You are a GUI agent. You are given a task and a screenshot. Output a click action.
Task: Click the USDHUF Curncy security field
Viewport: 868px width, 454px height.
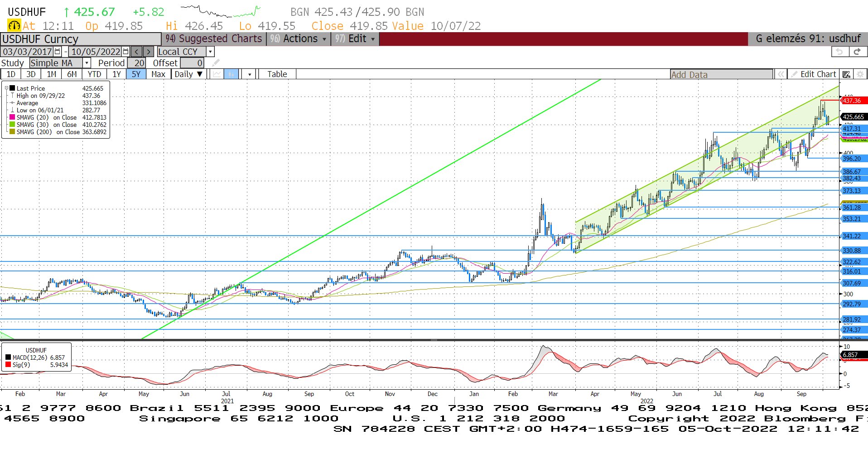click(x=81, y=39)
